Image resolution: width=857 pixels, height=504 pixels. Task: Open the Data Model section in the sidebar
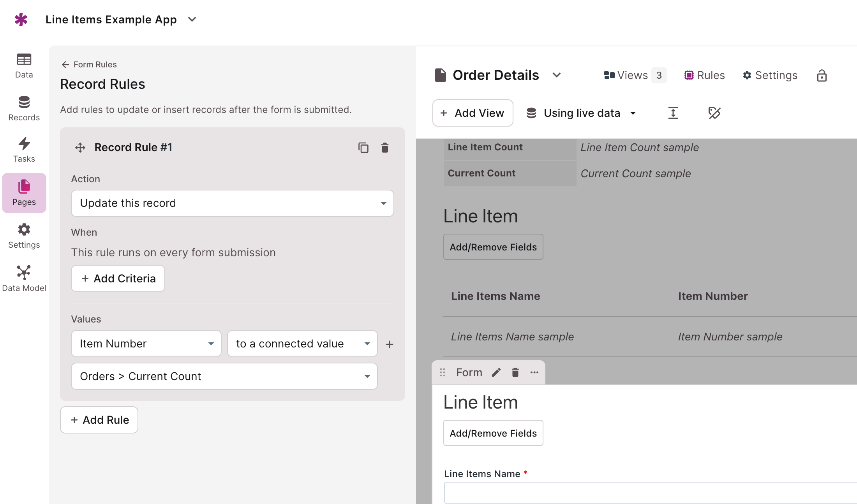click(x=24, y=278)
